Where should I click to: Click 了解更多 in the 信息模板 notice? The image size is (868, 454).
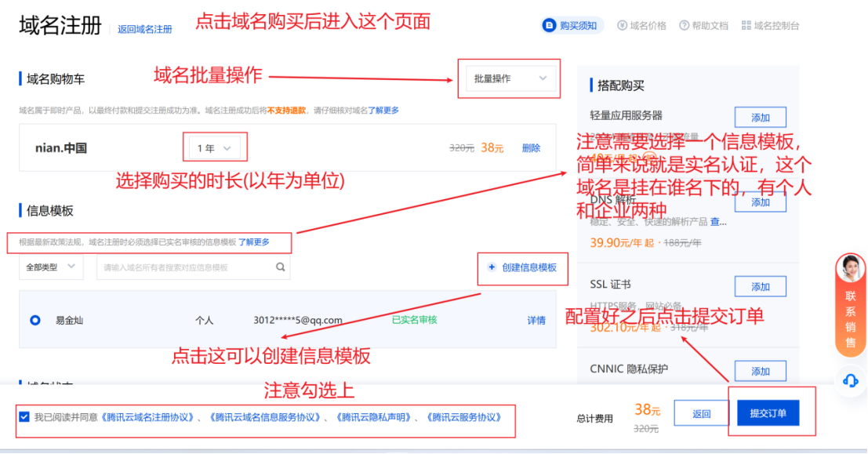click(x=254, y=242)
